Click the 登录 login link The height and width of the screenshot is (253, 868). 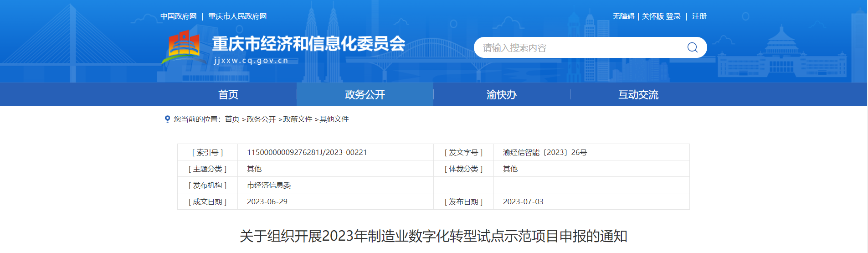(673, 16)
